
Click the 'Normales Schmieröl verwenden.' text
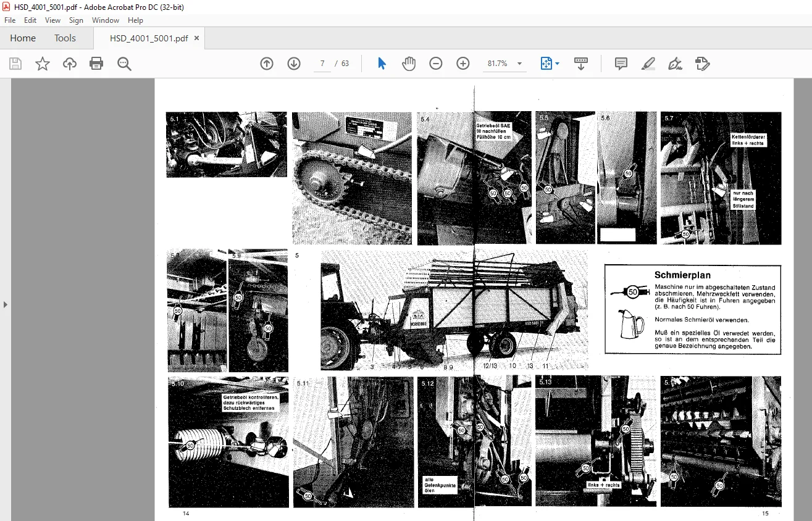point(702,320)
